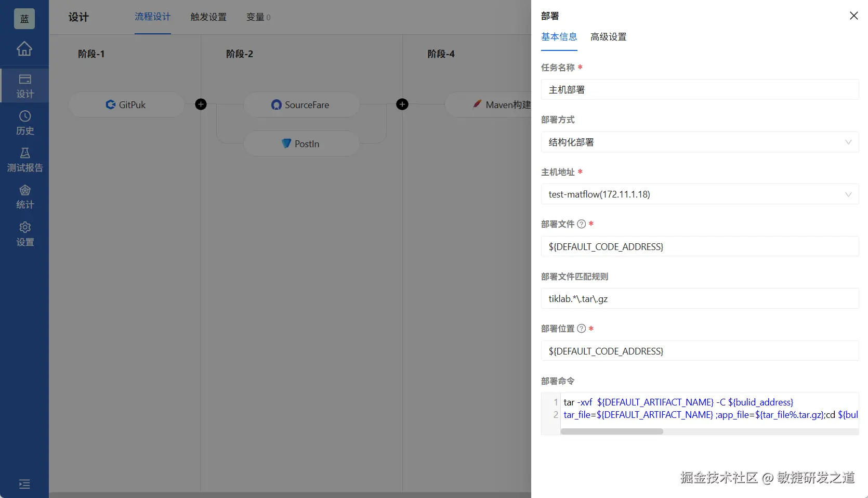The height and width of the screenshot is (498, 868).
Task: Click the 部署文件匹配规则 field with tiklab pattern
Action: coord(700,298)
